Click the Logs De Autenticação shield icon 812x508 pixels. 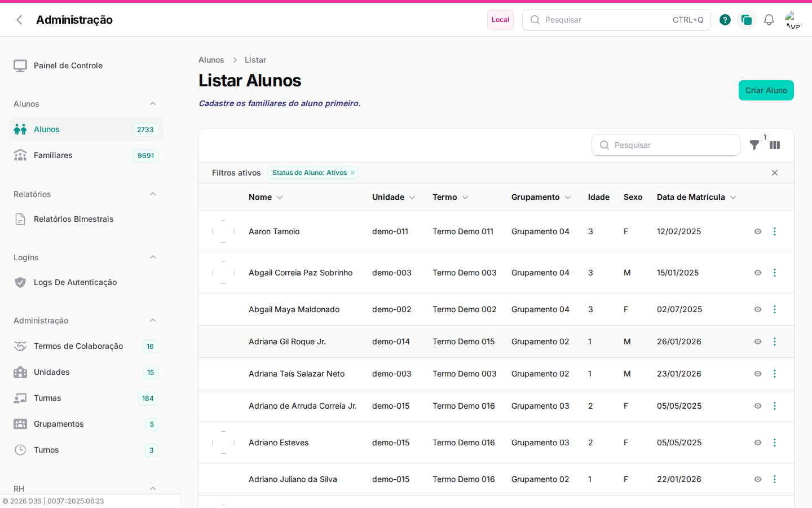tap(20, 282)
